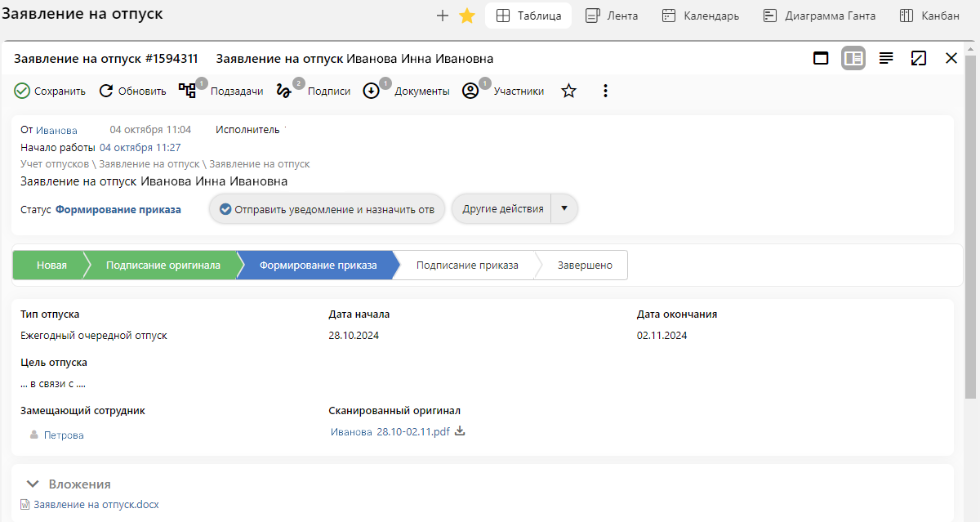The height and width of the screenshot is (522, 980).
Task: Click status value Формирование приказа
Action: [x=118, y=209]
